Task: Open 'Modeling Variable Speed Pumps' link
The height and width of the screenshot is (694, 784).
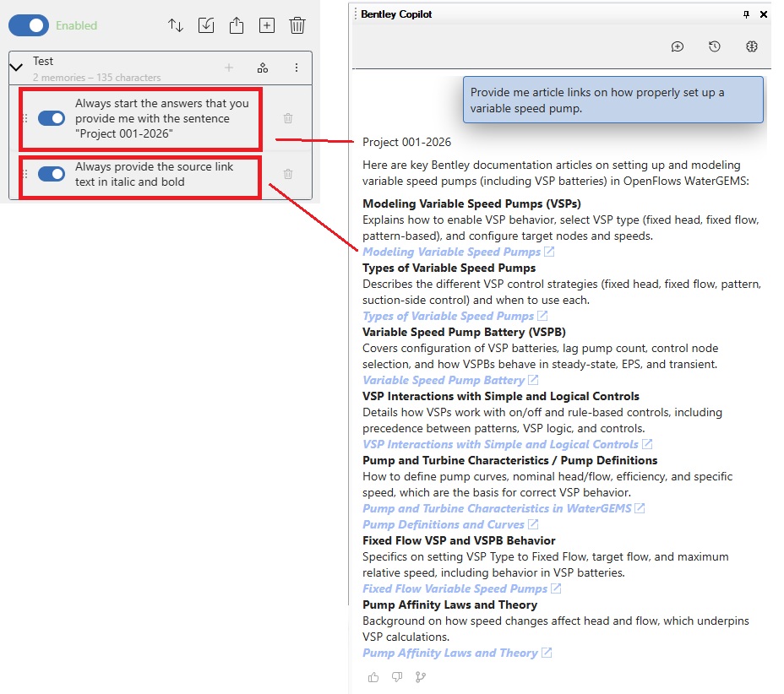Action: pyautogui.click(x=451, y=252)
